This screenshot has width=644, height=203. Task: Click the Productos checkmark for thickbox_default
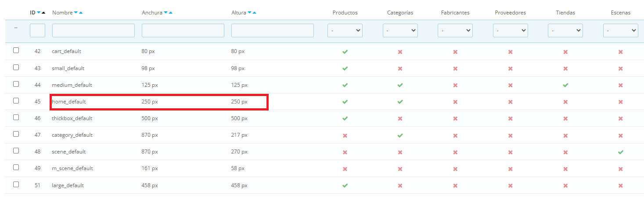[x=345, y=118]
